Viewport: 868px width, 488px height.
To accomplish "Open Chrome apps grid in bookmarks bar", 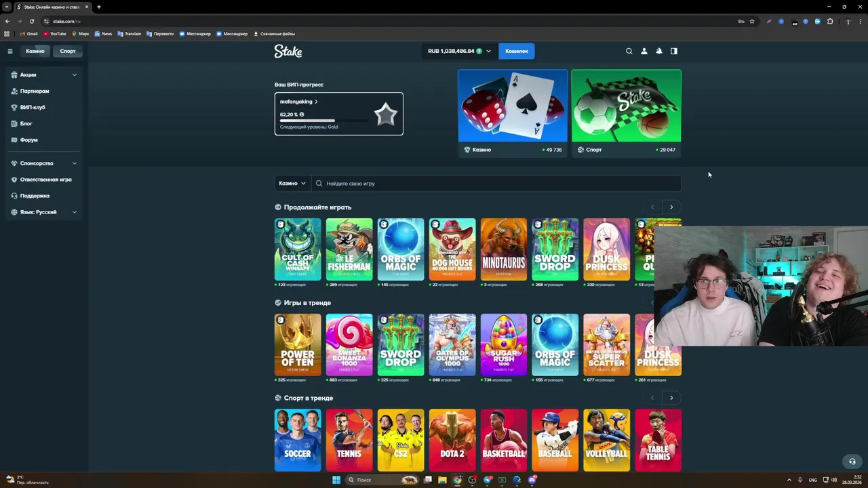I will click(x=7, y=33).
